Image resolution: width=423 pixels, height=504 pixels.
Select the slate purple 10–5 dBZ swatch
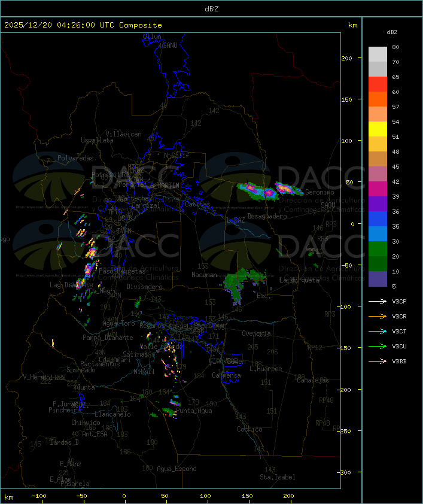(378, 279)
